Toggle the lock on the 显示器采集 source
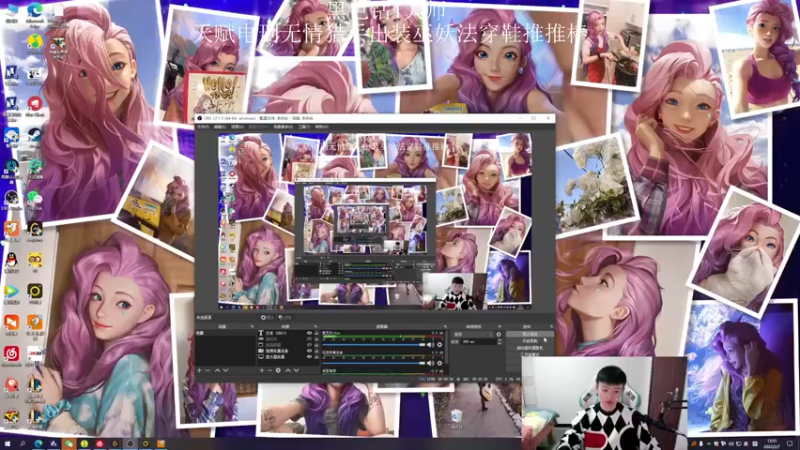 coord(316,357)
